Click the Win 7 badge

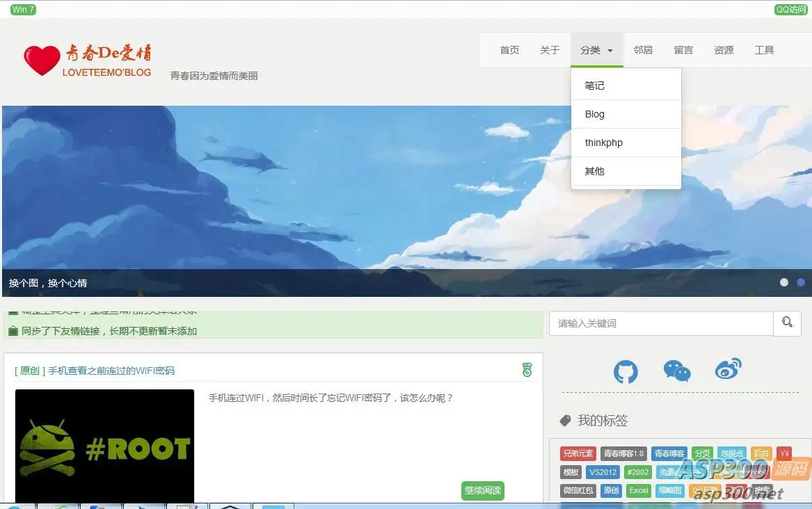[23, 9]
